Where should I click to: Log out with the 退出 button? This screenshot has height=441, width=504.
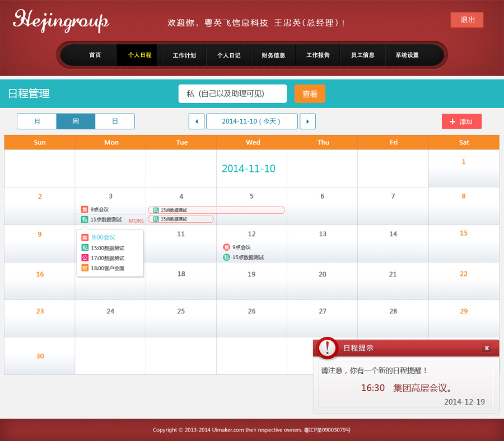(466, 20)
